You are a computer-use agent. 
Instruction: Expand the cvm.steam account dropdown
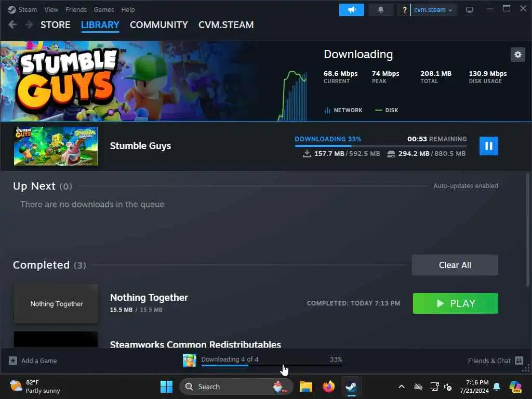click(x=433, y=10)
